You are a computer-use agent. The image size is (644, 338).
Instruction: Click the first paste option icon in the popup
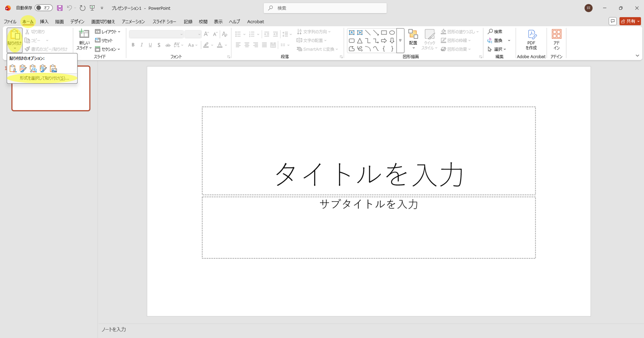tap(13, 69)
